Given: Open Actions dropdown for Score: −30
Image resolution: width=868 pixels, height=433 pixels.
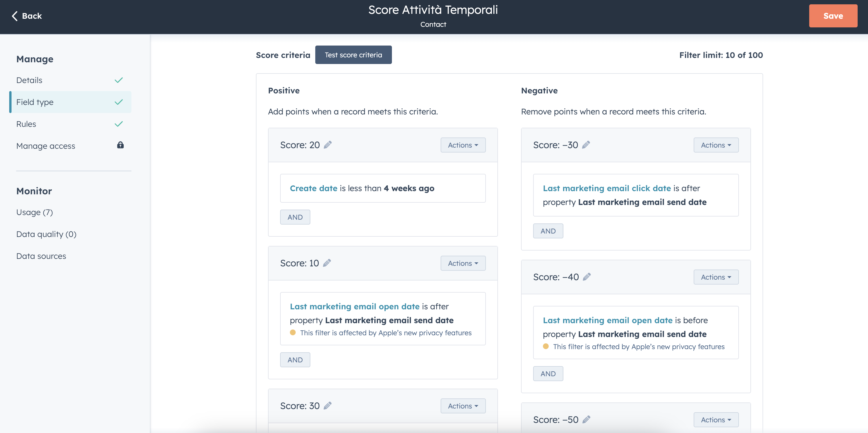Looking at the screenshot, I should coord(716,145).
